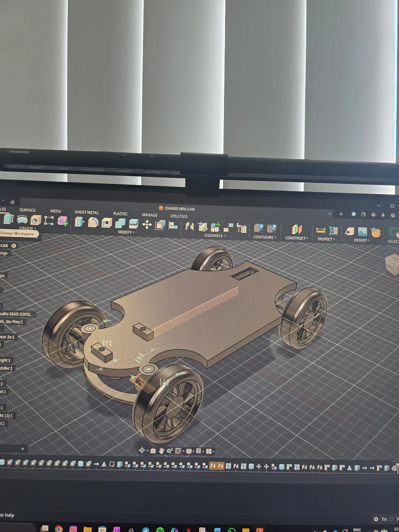The height and width of the screenshot is (532, 399).
Task: Switch to the SURFACE tab
Action: pyautogui.click(x=27, y=210)
